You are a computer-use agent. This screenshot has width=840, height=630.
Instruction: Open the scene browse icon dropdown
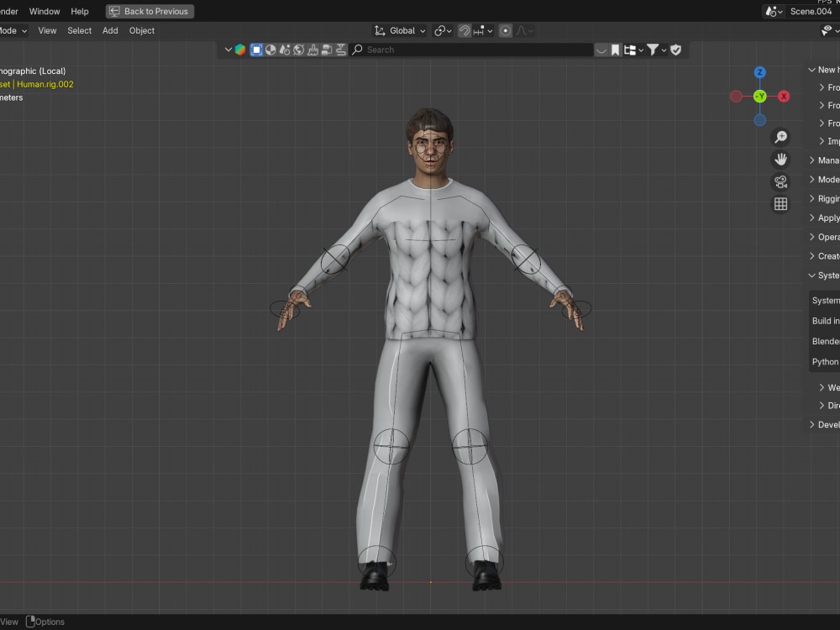click(774, 11)
